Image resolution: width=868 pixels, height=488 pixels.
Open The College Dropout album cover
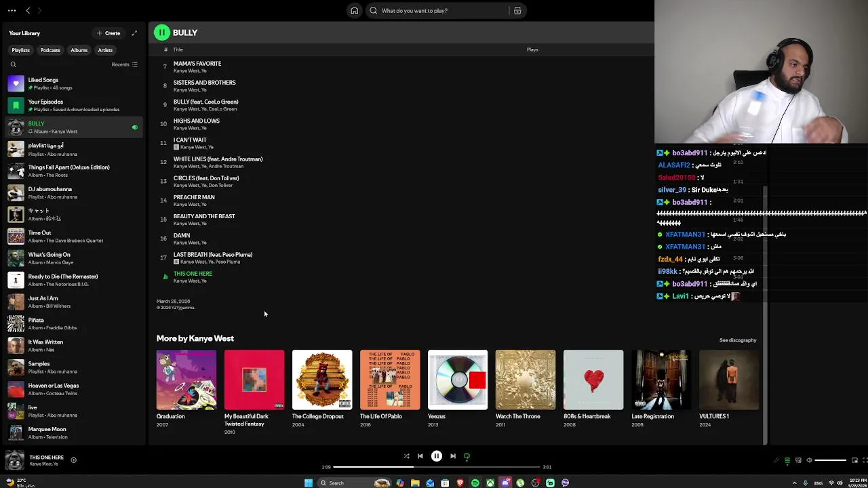coord(322,380)
